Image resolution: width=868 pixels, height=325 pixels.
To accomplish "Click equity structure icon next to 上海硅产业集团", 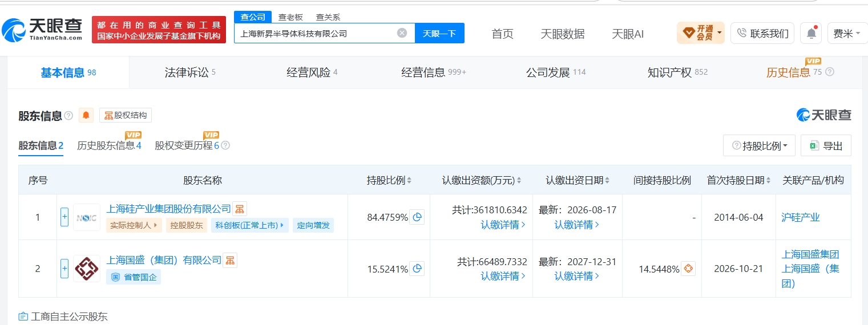I will point(240,209).
